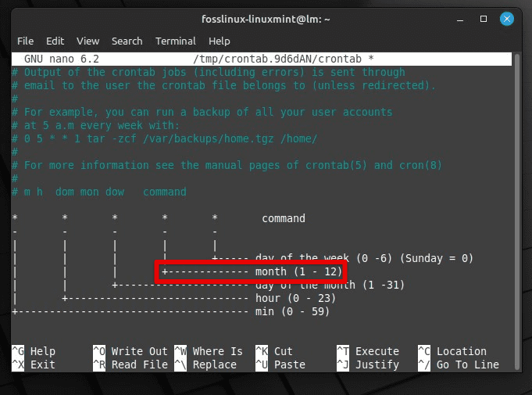Click the ^T Execute shortcut
The width and height of the screenshot is (532, 395).
368,351
